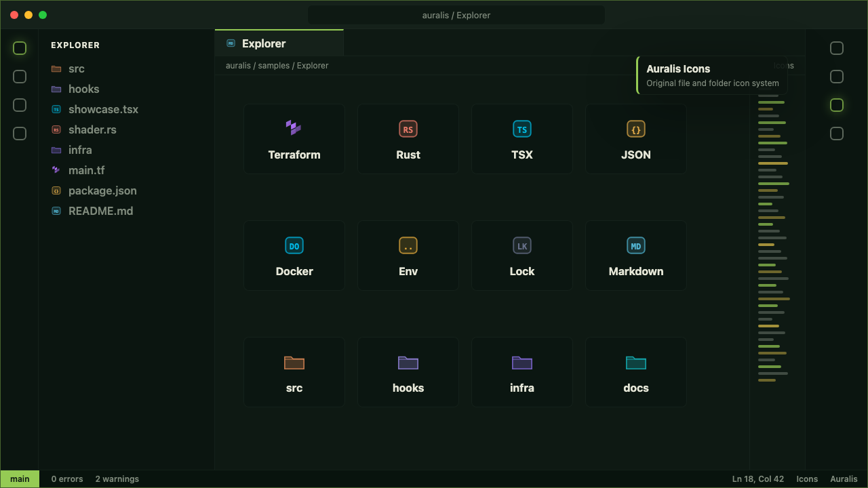Click the 'Auralis Icons' notification popup
The height and width of the screenshot is (488, 868).
point(712,75)
